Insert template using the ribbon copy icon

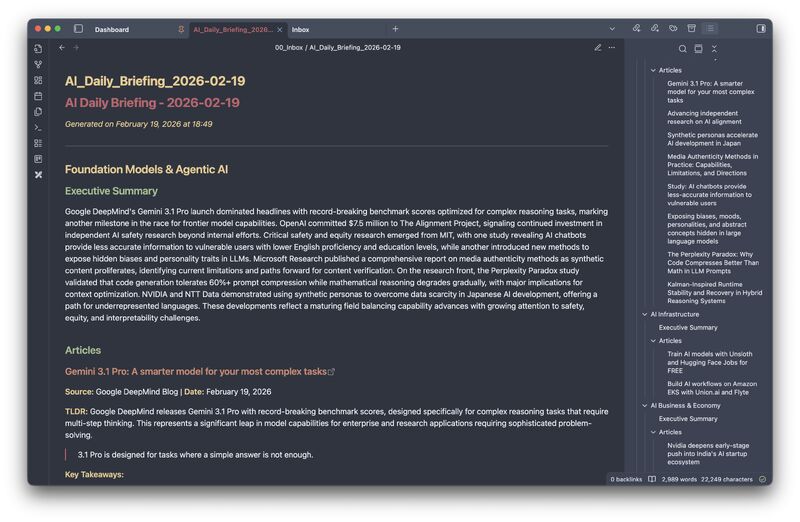(38, 112)
